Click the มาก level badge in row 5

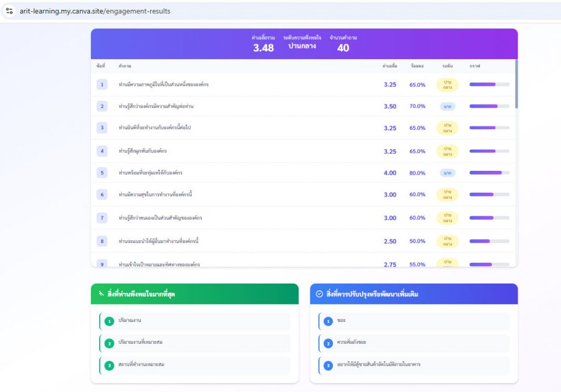(447, 173)
